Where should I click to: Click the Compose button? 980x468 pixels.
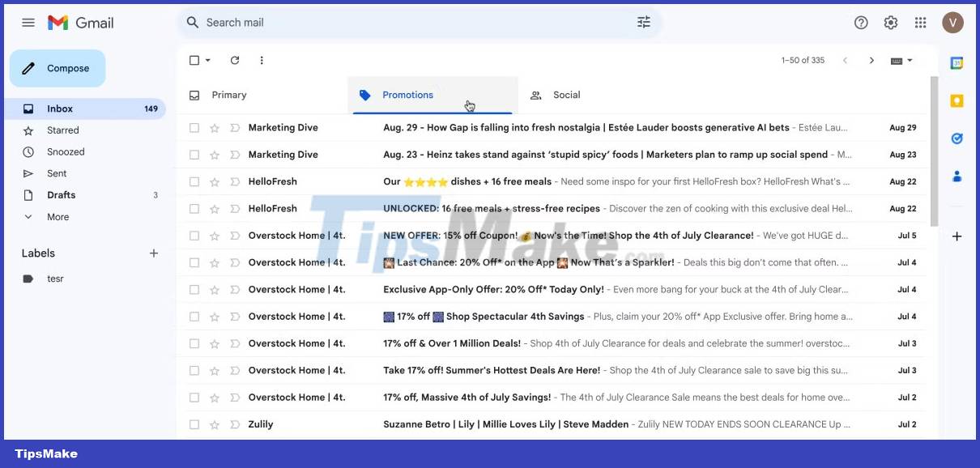57,68
